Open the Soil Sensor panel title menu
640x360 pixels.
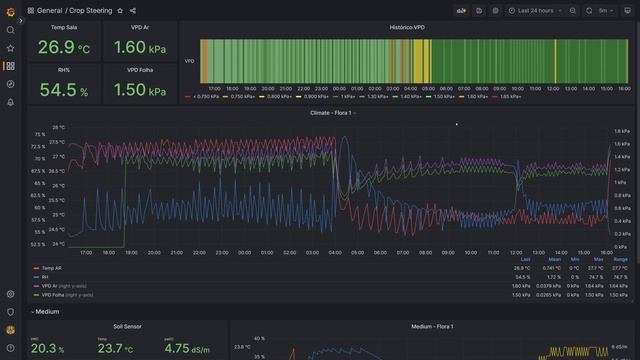(x=127, y=327)
